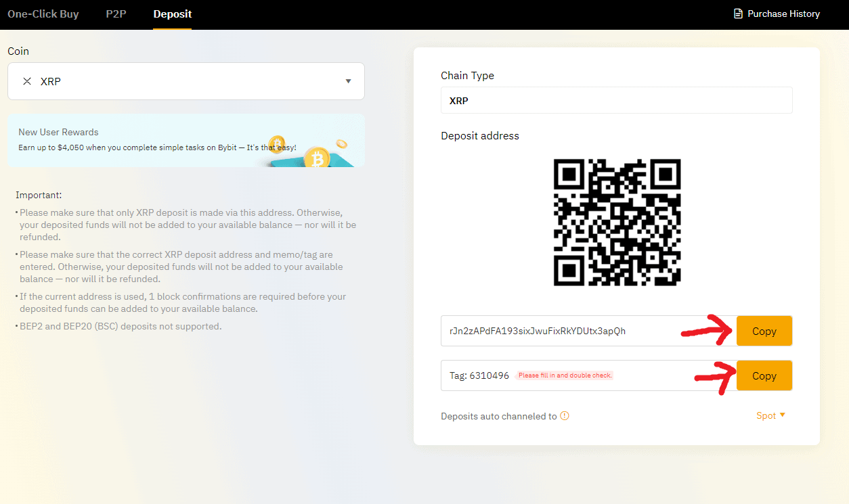Open the Purchase History link
This screenshot has height=504, width=849.
(x=783, y=14)
